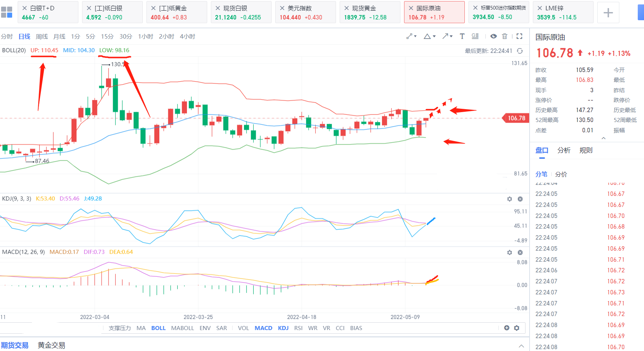Add a new indicator with plus icon

pos(506,328)
